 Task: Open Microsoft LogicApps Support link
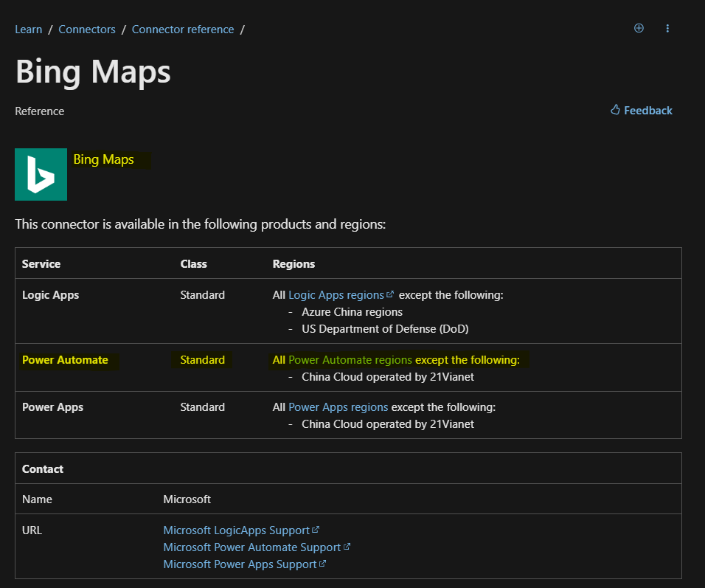pos(237,530)
